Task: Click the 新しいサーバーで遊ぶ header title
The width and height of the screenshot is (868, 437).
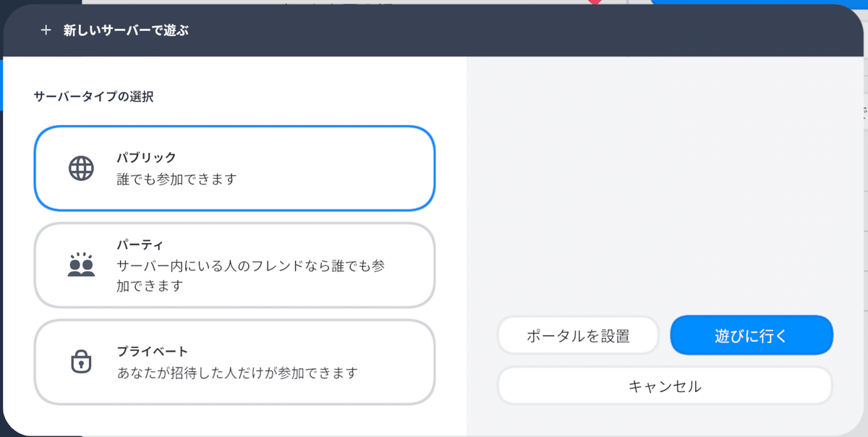Action: pyautogui.click(x=126, y=30)
